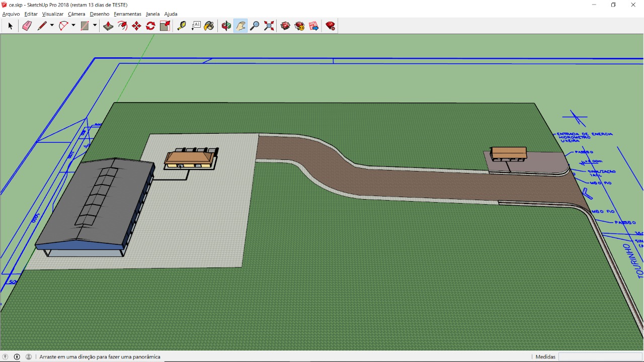Expand the Line tool dropdown arrow
The image size is (644, 362).
tap(52, 26)
